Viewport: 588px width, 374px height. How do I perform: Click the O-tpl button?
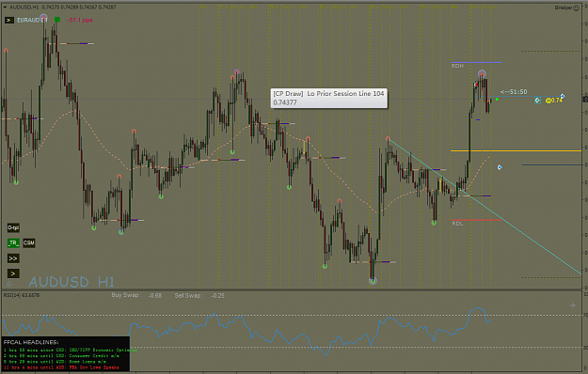[x=13, y=227]
